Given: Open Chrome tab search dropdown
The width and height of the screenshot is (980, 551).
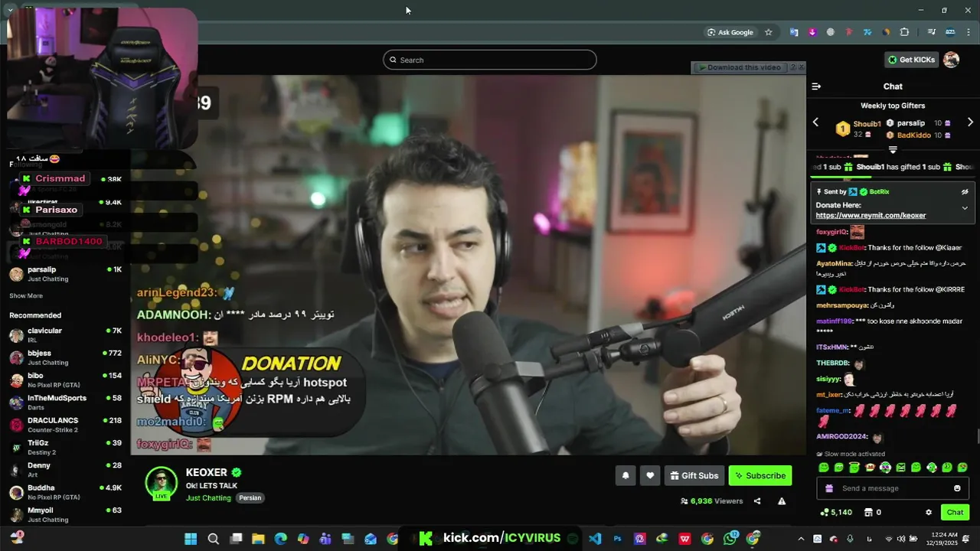Looking at the screenshot, I should (10, 10).
